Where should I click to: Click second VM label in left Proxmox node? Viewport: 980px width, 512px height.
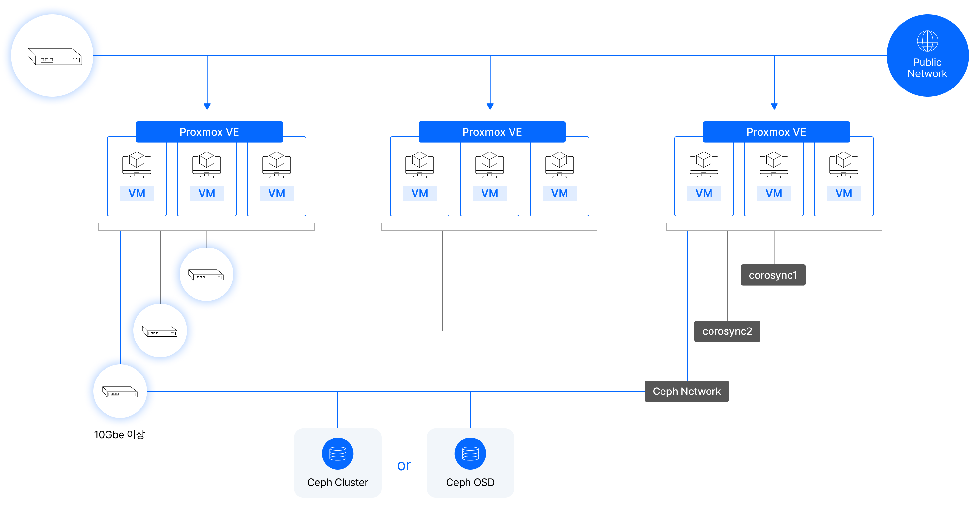click(x=206, y=193)
